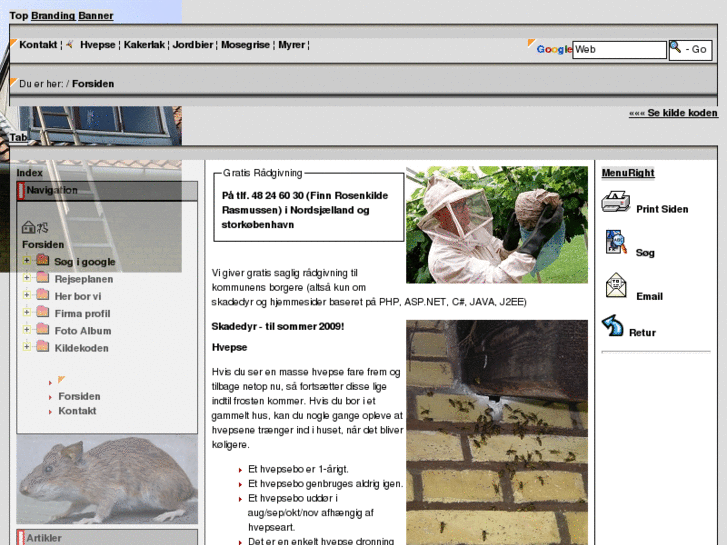Select the Kildekoden tree label
The height and width of the screenshot is (545, 727).
point(82,348)
